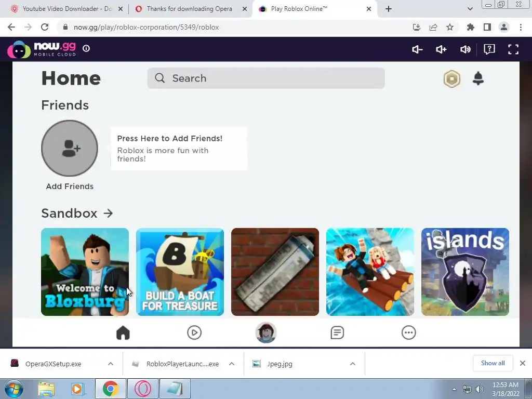Open Roblox notifications bell
This screenshot has height=399, width=532.
point(478,78)
